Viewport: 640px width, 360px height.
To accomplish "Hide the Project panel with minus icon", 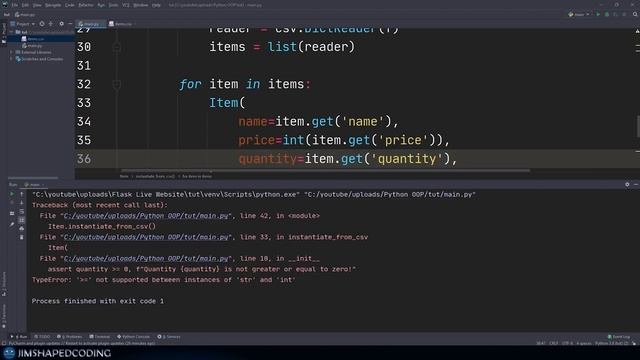I will coord(70,24).
